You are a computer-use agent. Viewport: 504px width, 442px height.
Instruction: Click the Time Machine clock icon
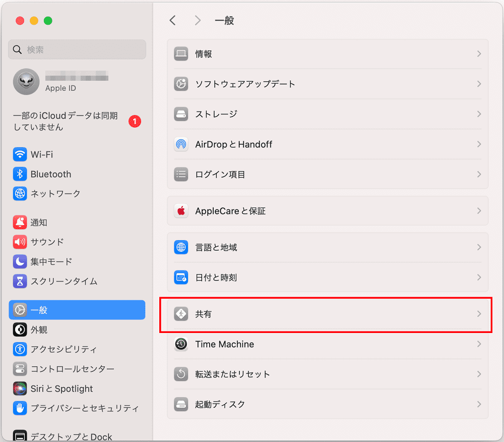181,344
